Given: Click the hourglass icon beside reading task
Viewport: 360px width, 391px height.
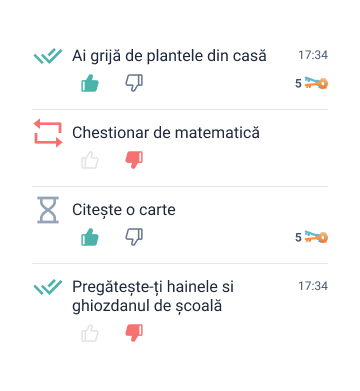Looking at the screenshot, I should [x=48, y=210].
